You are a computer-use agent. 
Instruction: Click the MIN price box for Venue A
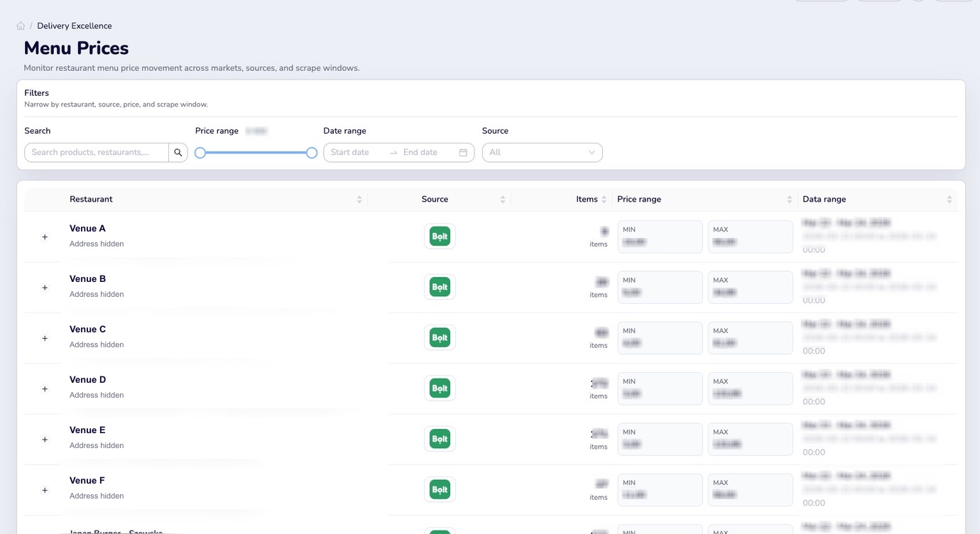coord(660,236)
